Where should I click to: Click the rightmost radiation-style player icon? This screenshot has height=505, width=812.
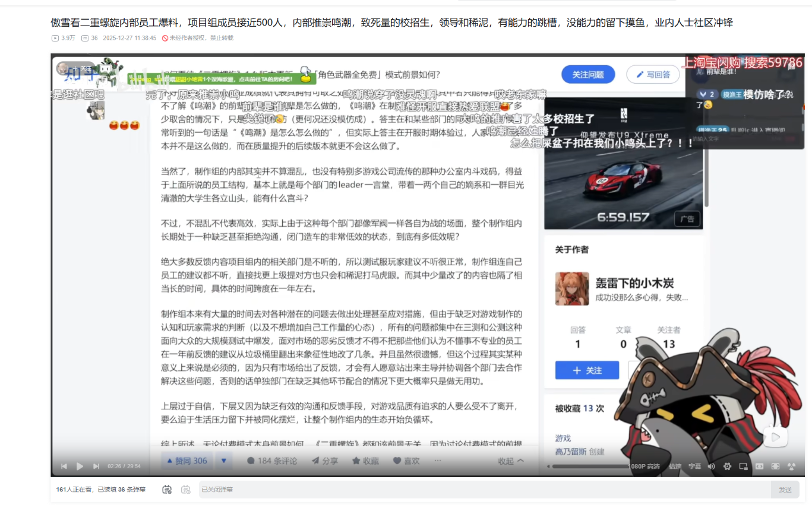point(791,466)
